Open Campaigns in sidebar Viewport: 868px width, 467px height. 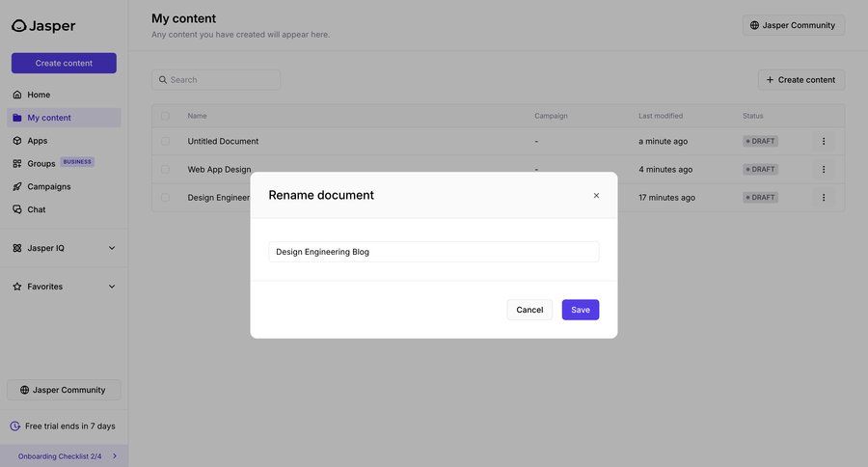64,186
